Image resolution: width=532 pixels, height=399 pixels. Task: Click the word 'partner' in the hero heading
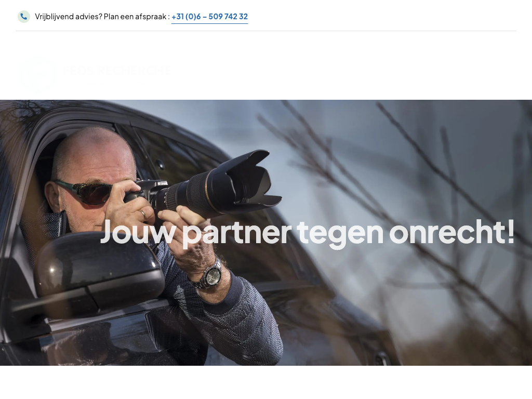[237, 234]
